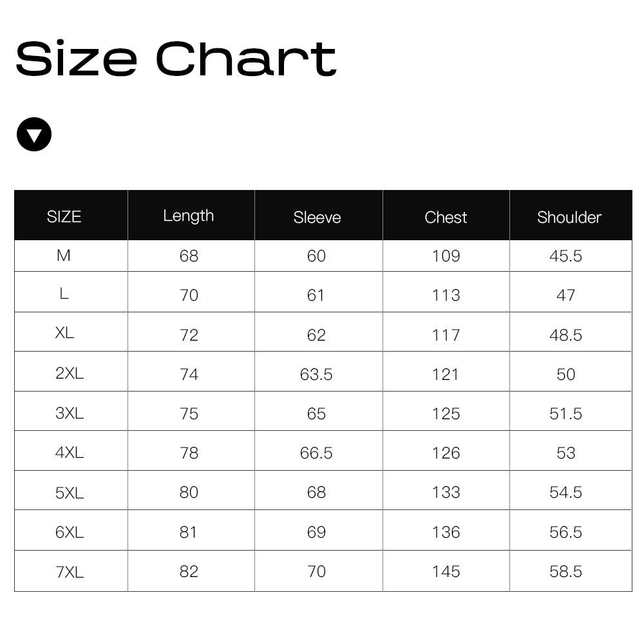644x644 pixels.
Task: Click the M size row label
Action: coord(63,256)
